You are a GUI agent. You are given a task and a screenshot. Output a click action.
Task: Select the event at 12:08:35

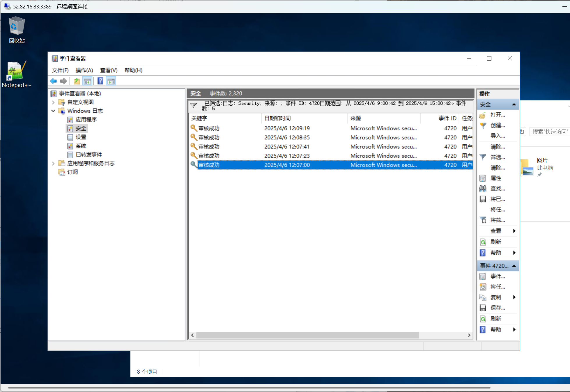tap(287, 137)
